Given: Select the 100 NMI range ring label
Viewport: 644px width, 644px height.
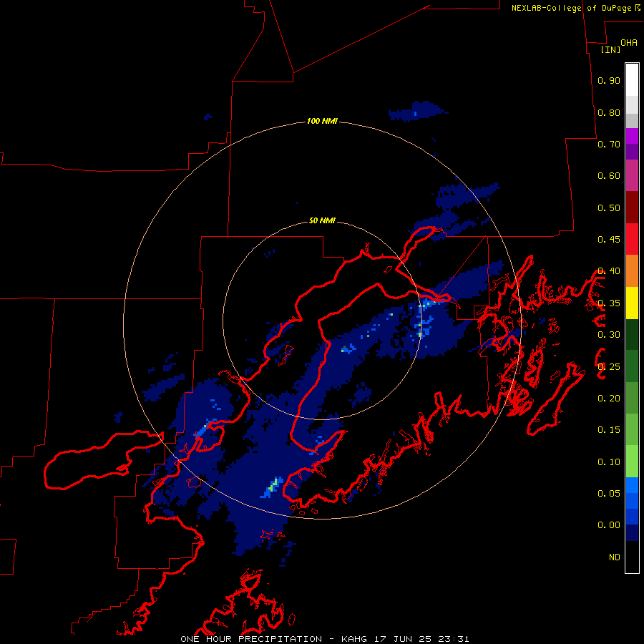Looking at the screenshot, I should (x=322, y=121).
